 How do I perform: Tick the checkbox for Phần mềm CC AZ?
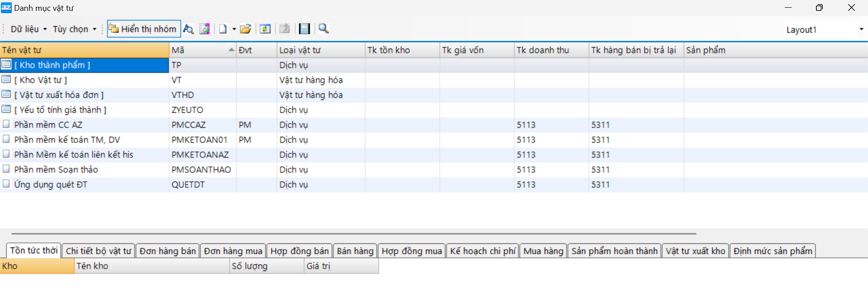pos(6,124)
